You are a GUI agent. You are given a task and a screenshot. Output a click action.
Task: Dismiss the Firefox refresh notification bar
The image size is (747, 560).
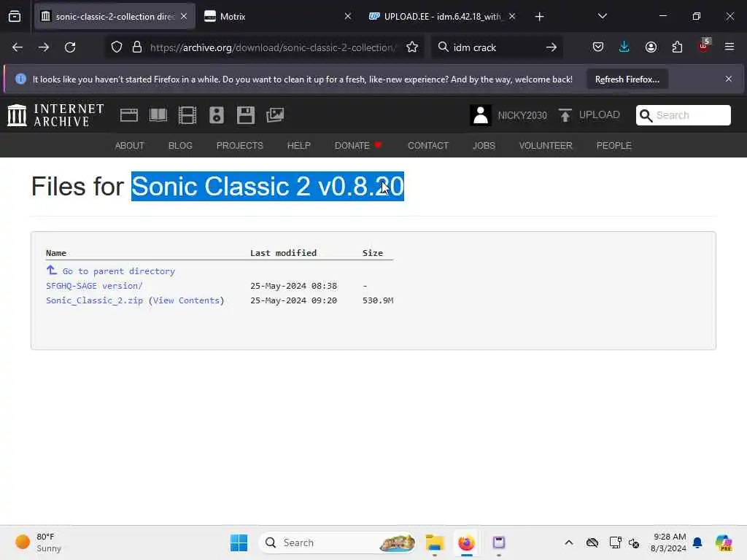click(729, 79)
